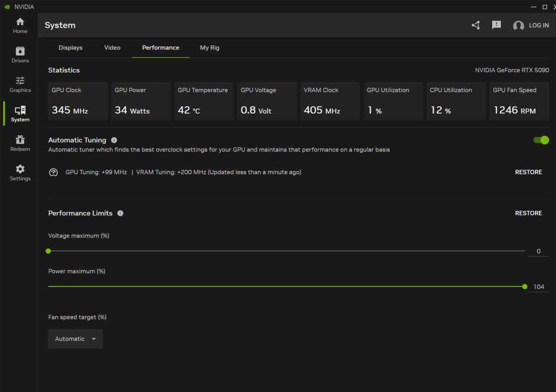
Task: Click the GPU Fan Speed statistic card
Action: pyautogui.click(x=519, y=101)
